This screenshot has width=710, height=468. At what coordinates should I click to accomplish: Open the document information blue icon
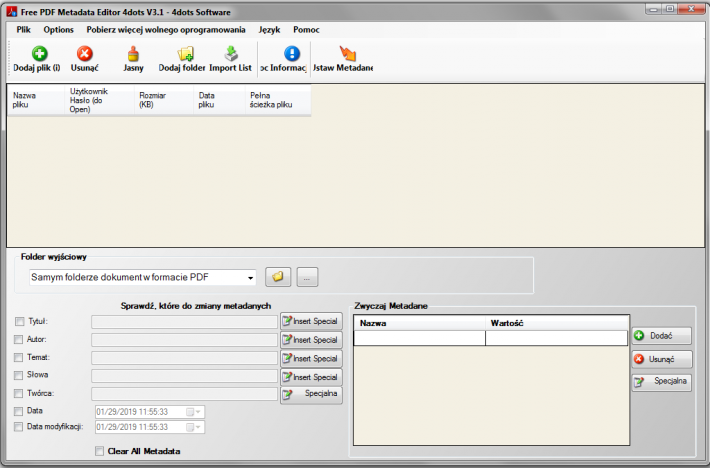(x=292, y=53)
